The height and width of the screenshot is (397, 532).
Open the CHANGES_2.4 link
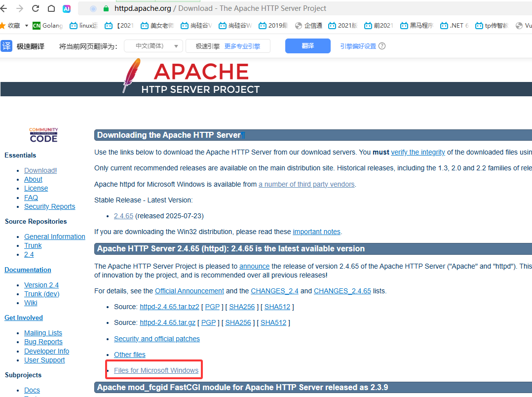pos(274,291)
